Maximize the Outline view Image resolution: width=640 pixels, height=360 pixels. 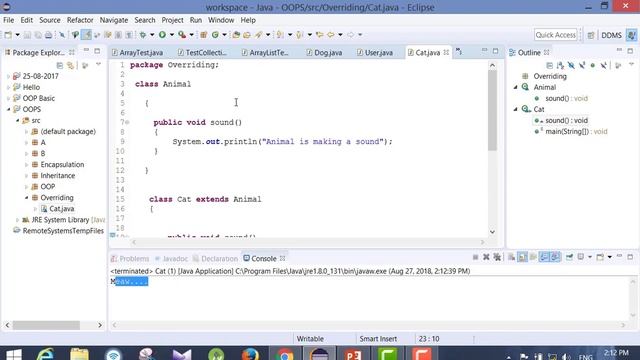(630, 51)
